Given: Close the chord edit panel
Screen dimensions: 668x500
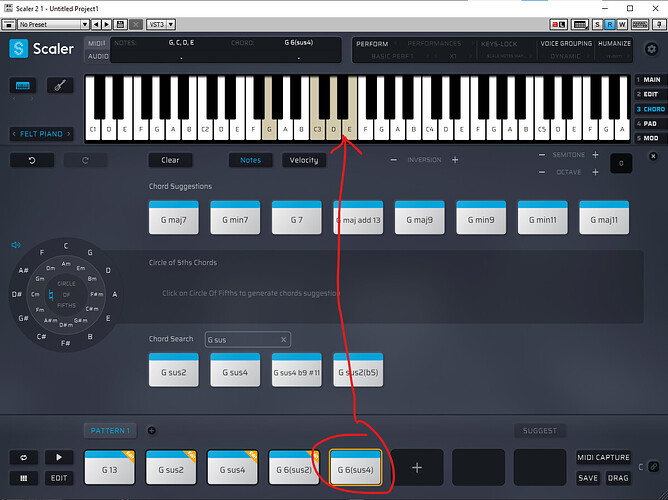Looking at the screenshot, I should pyautogui.click(x=653, y=156).
